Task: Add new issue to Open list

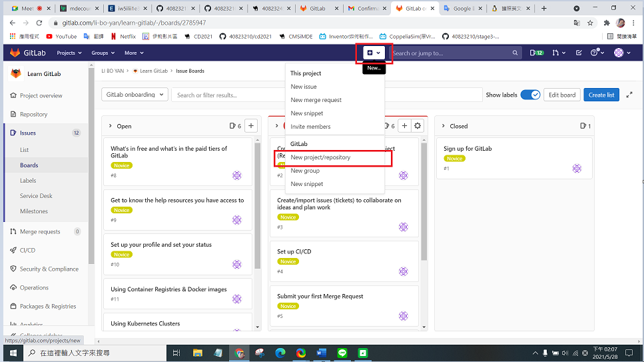Action: pyautogui.click(x=251, y=126)
